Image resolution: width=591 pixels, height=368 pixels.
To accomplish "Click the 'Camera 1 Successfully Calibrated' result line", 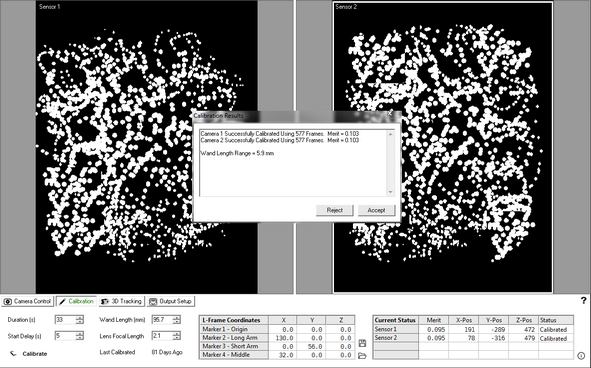I will tap(280, 133).
